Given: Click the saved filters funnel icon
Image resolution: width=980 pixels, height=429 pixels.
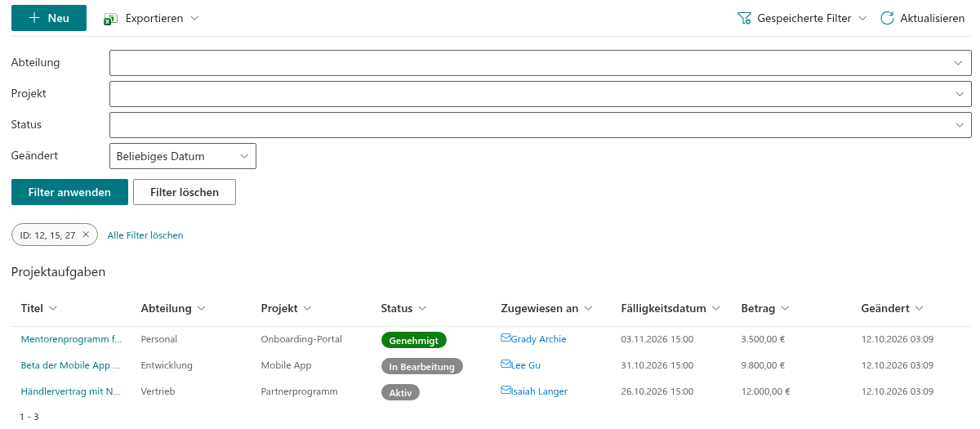Looking at the screenshot, I should click(x=744, y=18).
